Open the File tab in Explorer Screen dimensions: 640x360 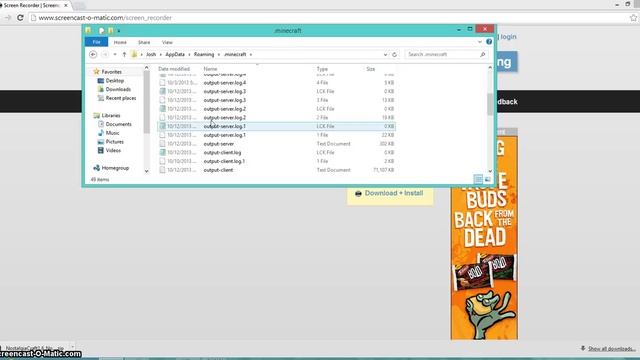(96, 42)
